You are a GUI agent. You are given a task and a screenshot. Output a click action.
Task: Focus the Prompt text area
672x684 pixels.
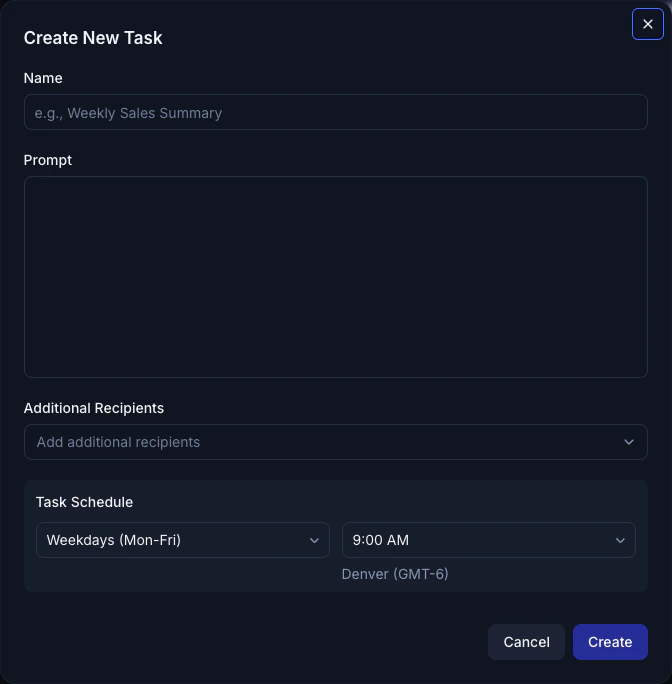(336, 277)
